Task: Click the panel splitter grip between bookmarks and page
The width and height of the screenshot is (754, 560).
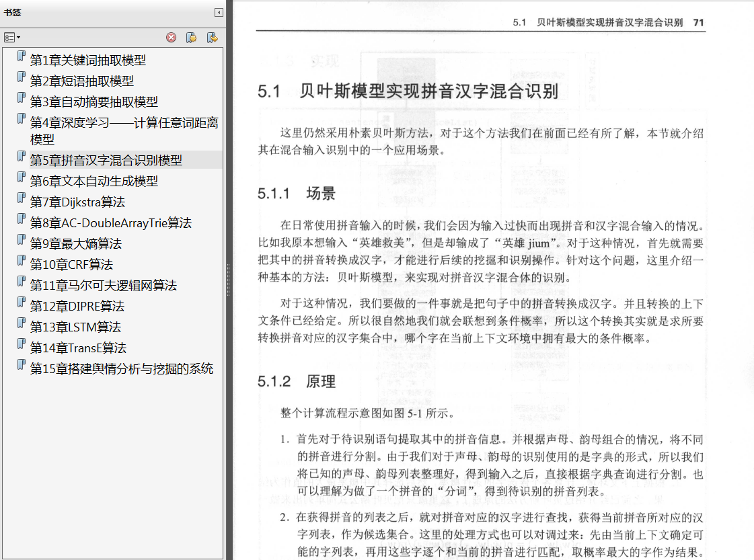Action: click(x=229, y=280)
